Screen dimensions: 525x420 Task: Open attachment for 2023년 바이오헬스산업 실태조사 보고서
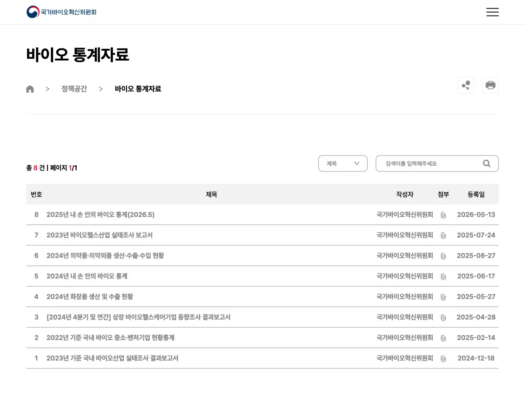[x=443, y=235]
